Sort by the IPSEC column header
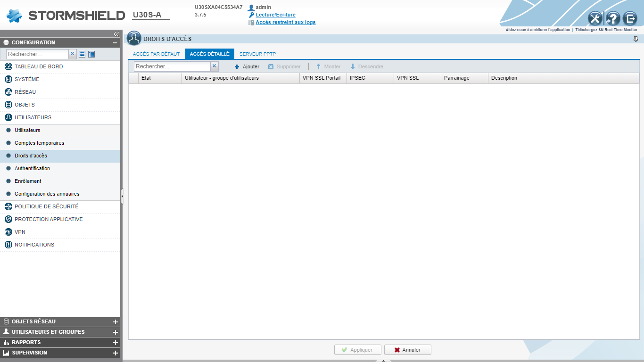 click(370, 78)
